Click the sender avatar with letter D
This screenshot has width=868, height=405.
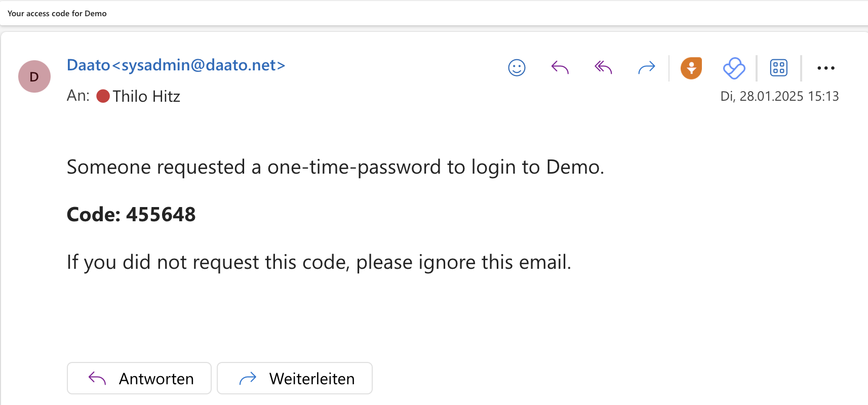pyautogui.click(x=34, y=76)
